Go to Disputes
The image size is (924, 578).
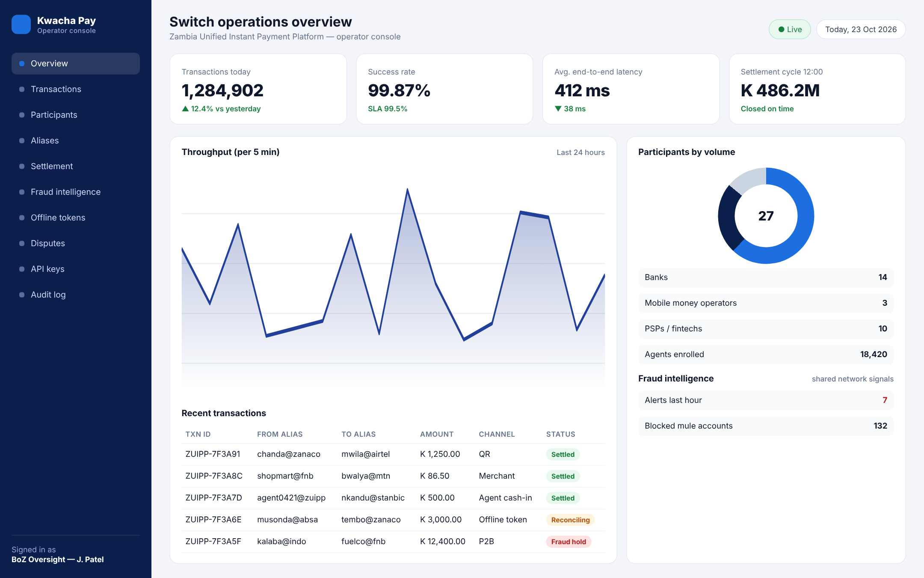tap(76, 243)
